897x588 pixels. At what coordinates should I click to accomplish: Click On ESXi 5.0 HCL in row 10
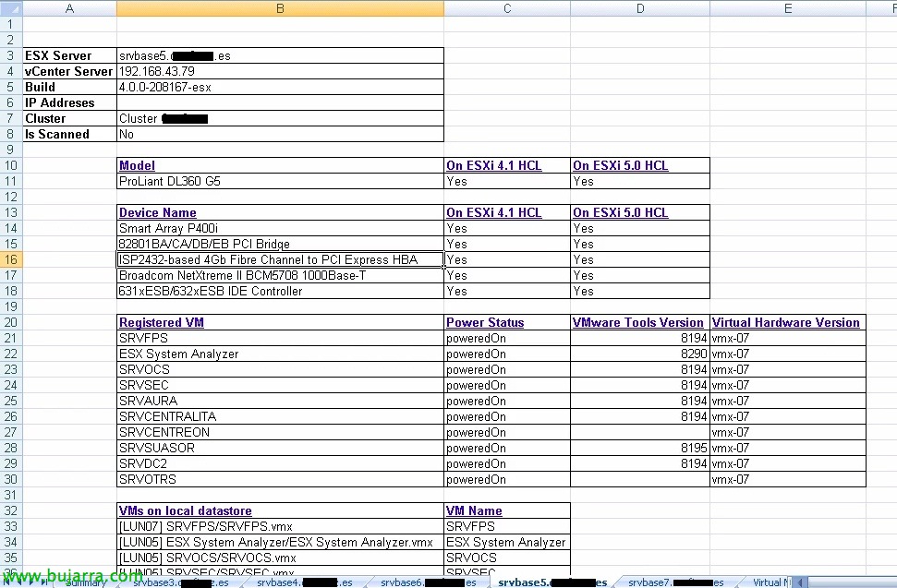(x=620, y=166)
